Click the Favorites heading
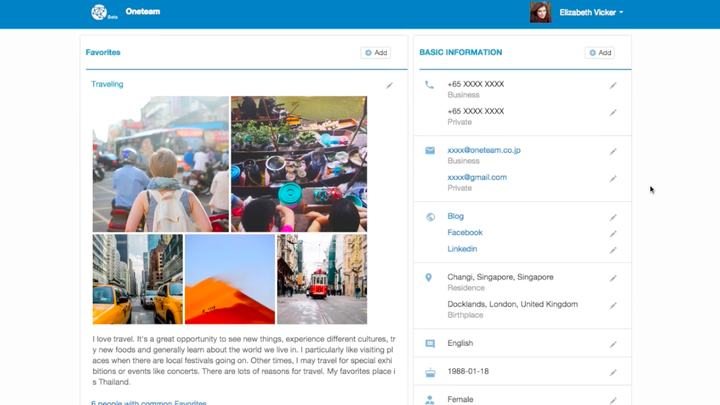 [103, 52]
